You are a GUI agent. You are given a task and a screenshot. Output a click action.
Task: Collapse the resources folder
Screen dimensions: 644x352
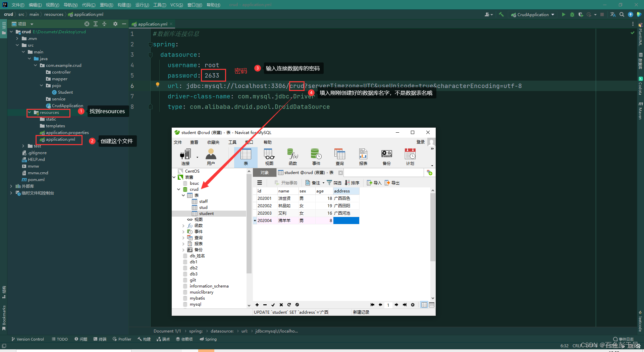point(30,113)
